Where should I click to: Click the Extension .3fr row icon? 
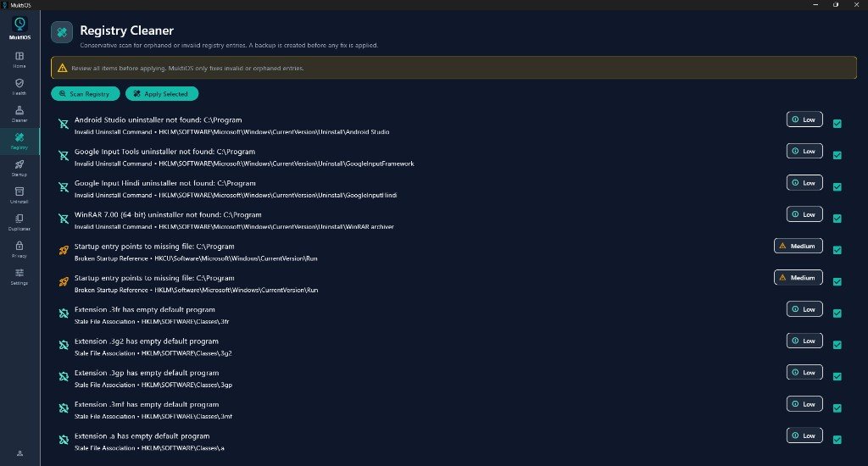[x=64, y=313]
